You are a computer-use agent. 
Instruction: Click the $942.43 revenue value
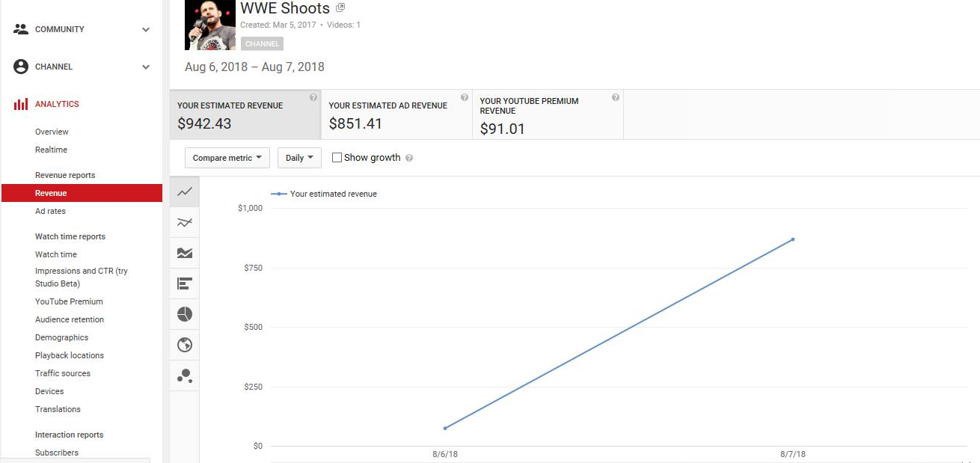pos(204,124)
